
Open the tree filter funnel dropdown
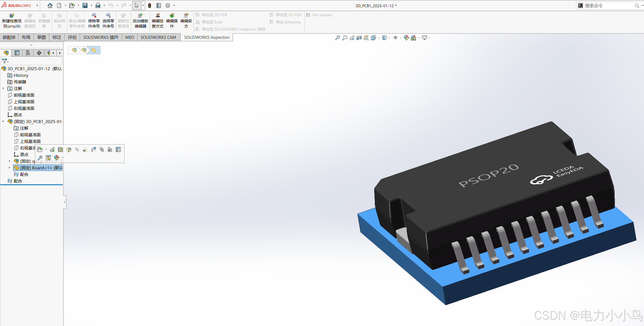point(5,61)
